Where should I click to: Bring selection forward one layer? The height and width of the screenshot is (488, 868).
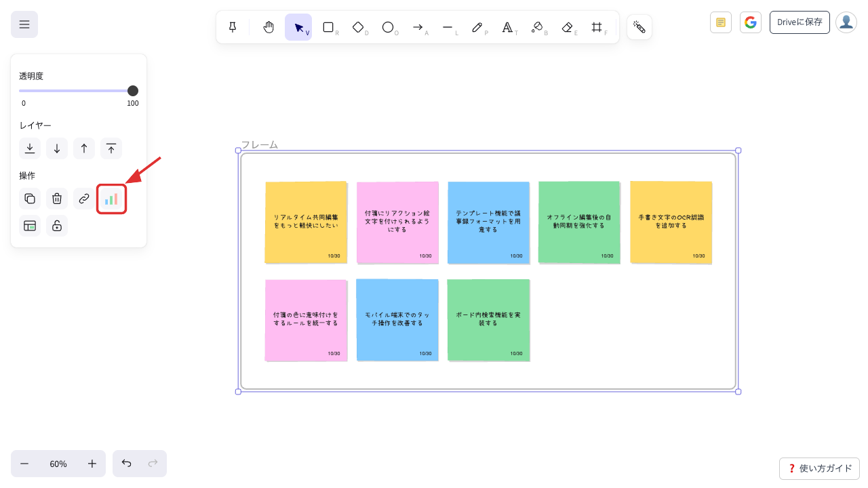click(x=84, y=148)
